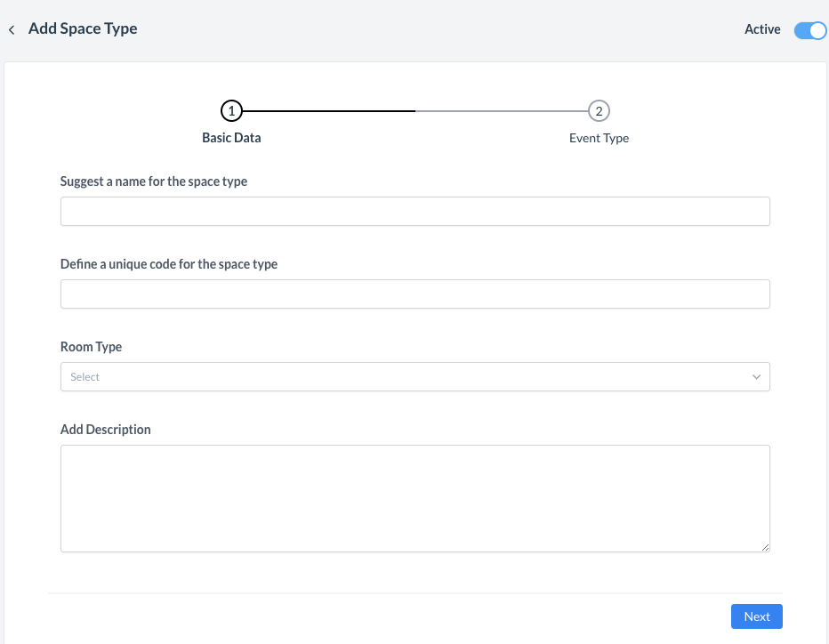The width and height of the screenshot is (829, 644).
Task: Switch to the Basic Data step label
Action: tap(231, 138)
